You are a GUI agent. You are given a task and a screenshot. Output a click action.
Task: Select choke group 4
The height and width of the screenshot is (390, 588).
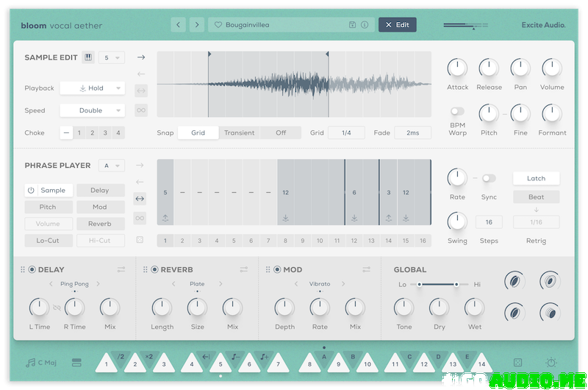click(x=118, y=133)
